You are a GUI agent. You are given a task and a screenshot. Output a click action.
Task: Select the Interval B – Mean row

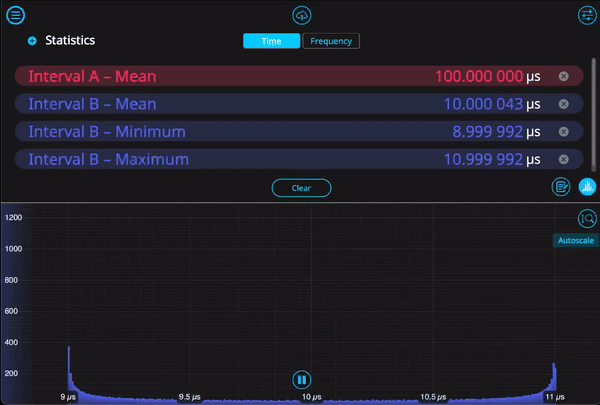(299, 104)
